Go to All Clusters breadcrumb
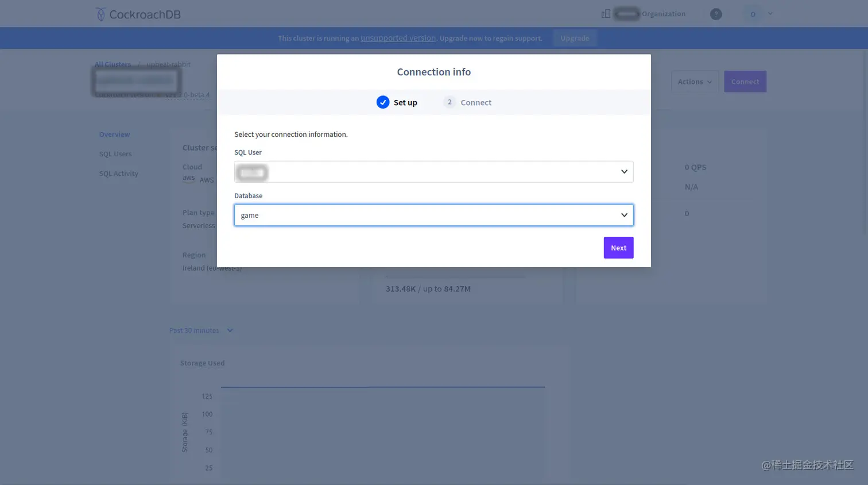 (x=113, y=64)
